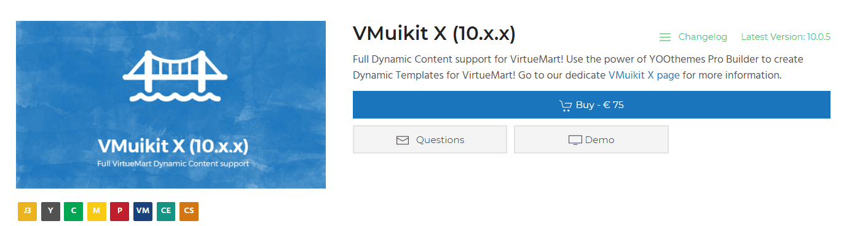Click the green C badge
This screenshot has height=226, width=868.
74,211
